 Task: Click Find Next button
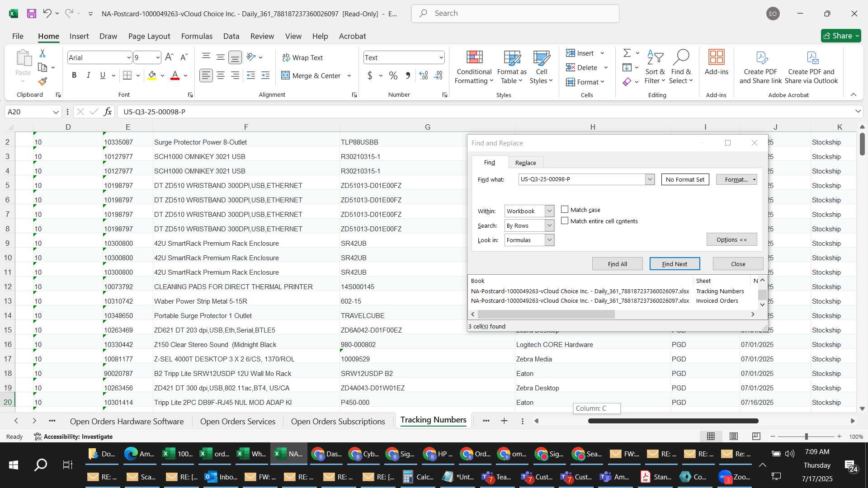(x=675, y=264)
